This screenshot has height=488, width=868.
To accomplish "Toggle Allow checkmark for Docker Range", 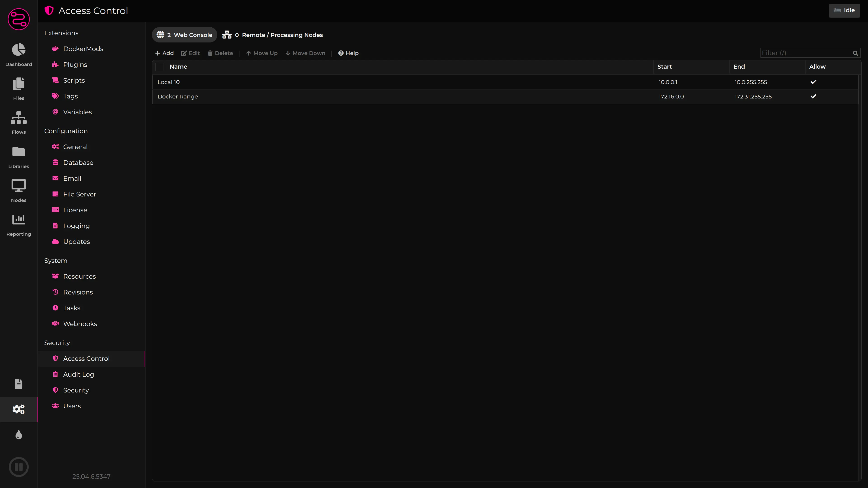I will coord(813,96).
